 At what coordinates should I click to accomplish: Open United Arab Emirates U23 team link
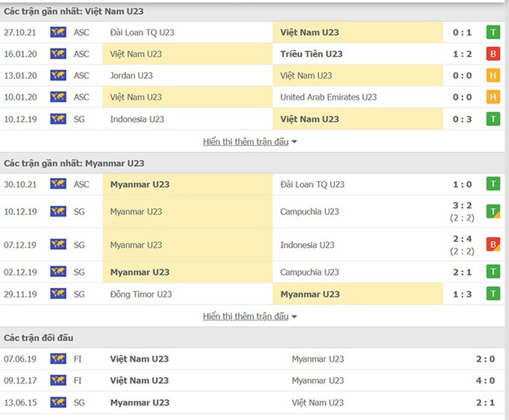328,97
